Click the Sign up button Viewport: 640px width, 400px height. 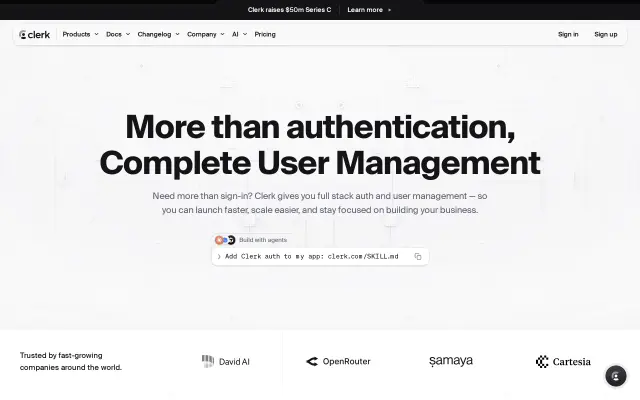(606, 34)
